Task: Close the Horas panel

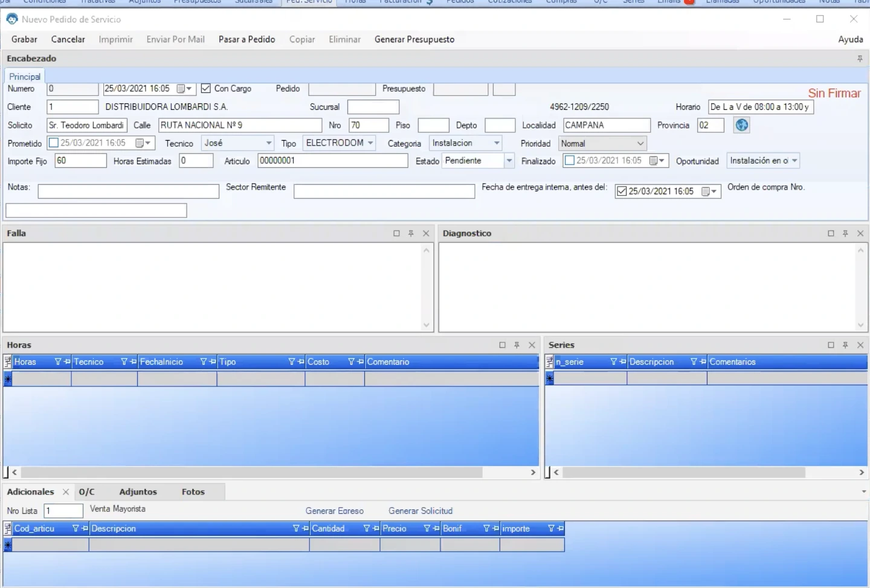Action: [532, 345]
